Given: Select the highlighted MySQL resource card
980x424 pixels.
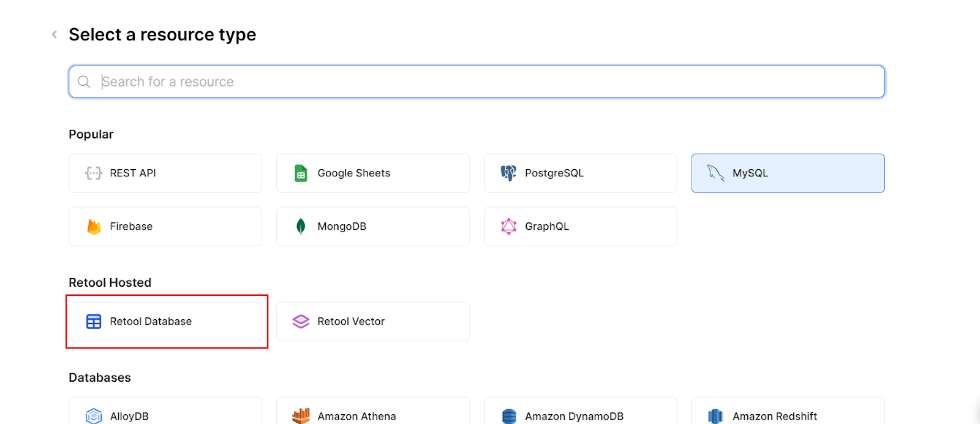Looking at the screenshot, I should pos(788,173).
